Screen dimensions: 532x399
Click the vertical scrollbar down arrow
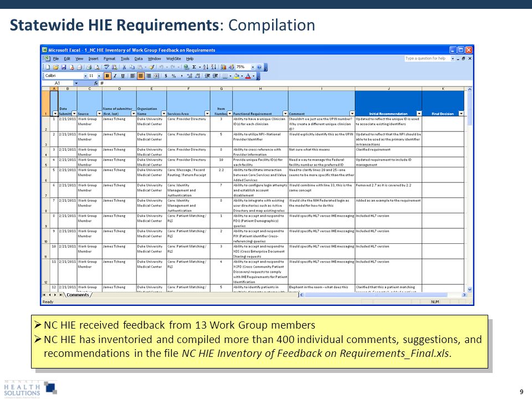click(x=469, y=289)
